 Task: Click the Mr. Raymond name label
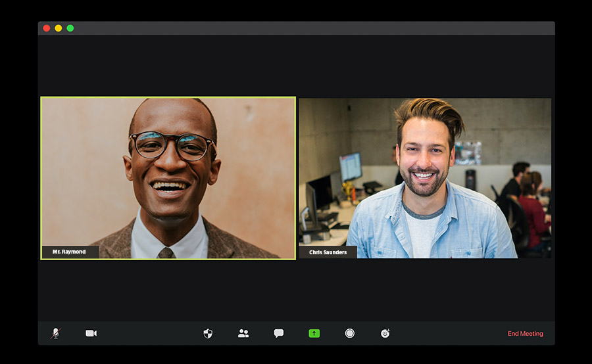70,252
